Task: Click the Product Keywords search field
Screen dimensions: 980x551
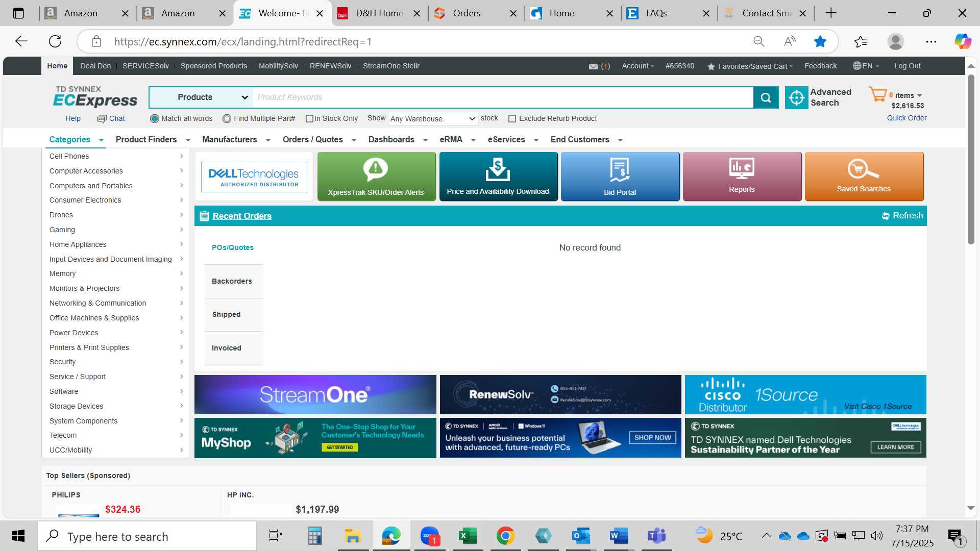Action: coord(503,97)
